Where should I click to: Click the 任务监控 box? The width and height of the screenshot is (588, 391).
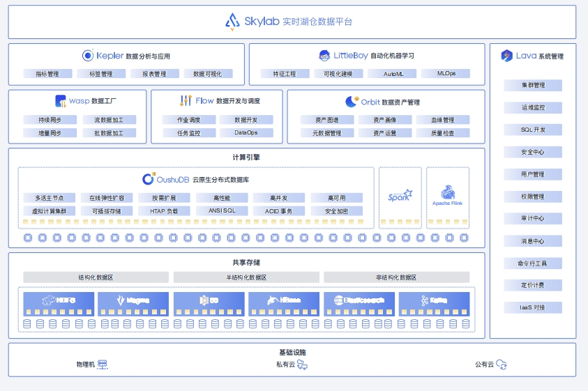tap(189, 133)
